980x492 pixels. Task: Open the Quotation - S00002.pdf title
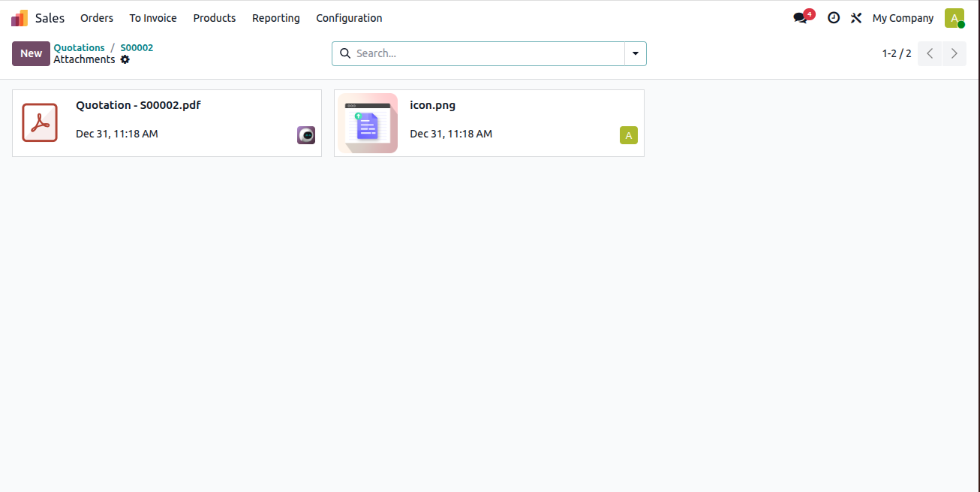coord(138,105)
